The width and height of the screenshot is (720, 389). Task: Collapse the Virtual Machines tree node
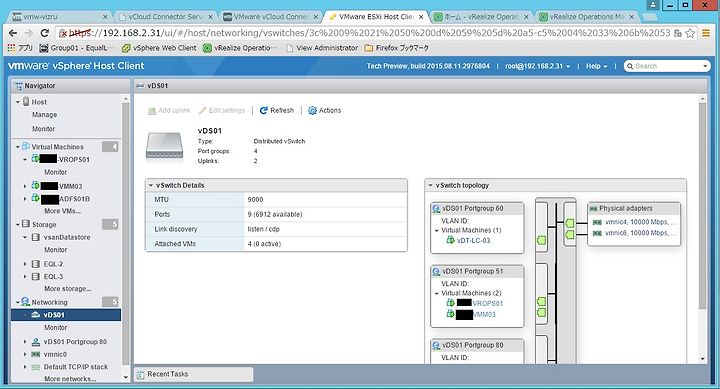click(18, 147)
